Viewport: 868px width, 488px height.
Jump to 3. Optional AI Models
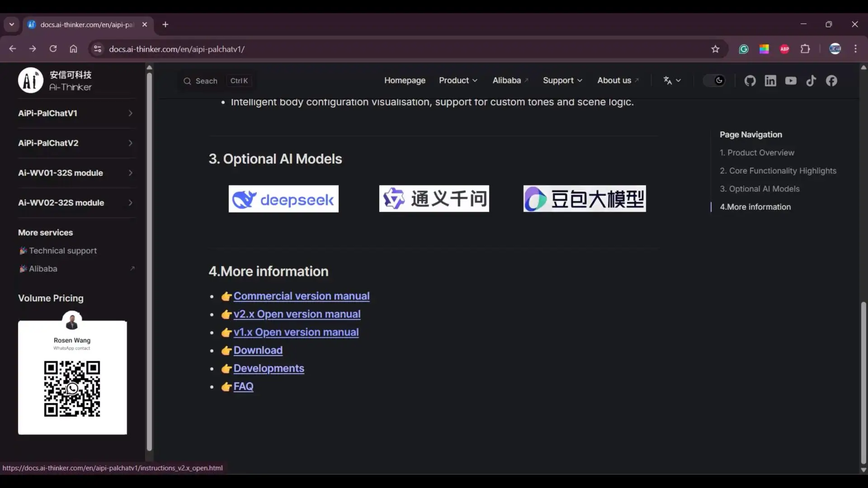(x=759, y=189)
